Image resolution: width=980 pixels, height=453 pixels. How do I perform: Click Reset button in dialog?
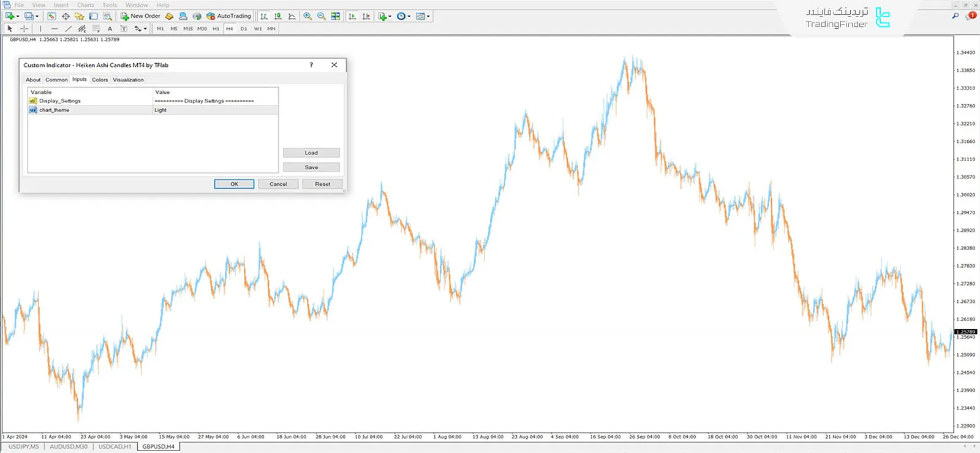point(322,184)
